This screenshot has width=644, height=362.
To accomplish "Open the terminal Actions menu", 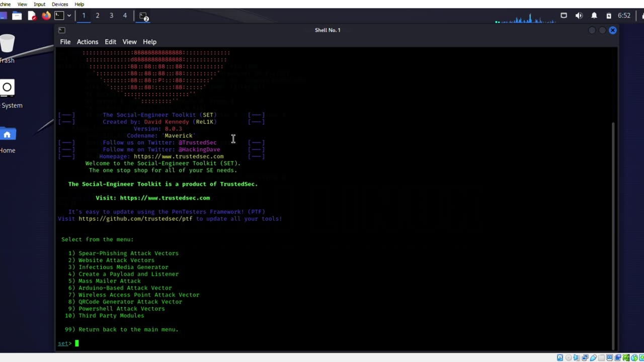I will tap(88, 42).
